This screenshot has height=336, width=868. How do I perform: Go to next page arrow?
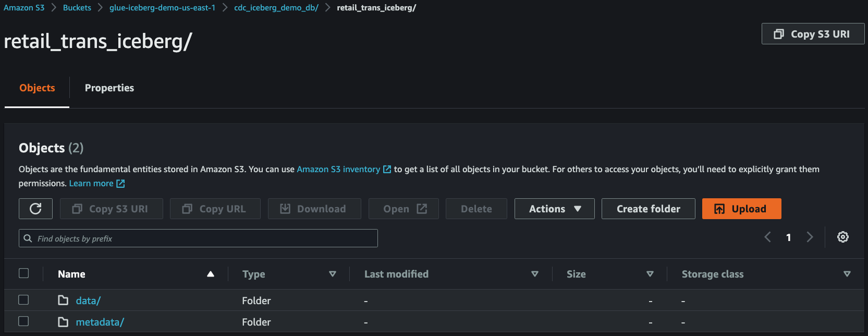pyautogui.click(x=810, y=237)
